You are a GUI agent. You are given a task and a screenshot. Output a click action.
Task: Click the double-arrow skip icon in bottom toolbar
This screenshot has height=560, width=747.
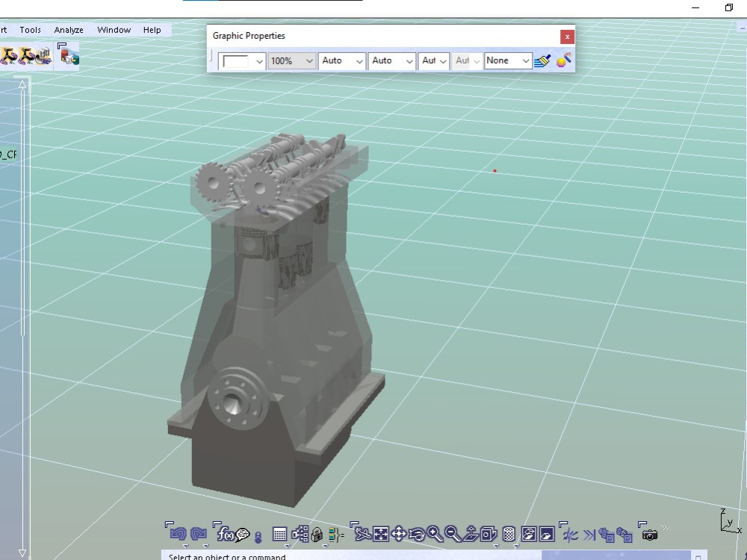[589, 535]
